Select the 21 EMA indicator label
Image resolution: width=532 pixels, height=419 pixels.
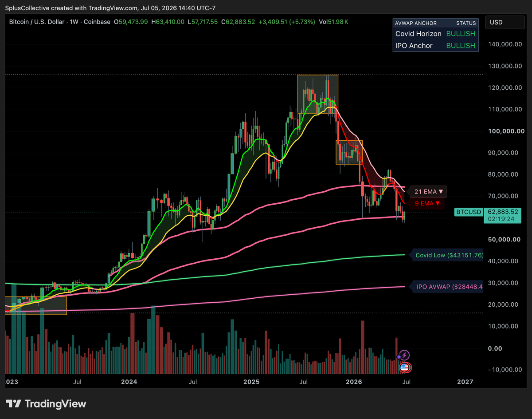pos(428,192)
